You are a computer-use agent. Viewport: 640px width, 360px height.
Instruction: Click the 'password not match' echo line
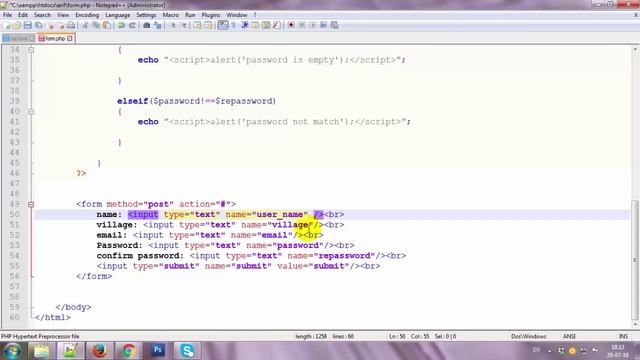(274, 122)
